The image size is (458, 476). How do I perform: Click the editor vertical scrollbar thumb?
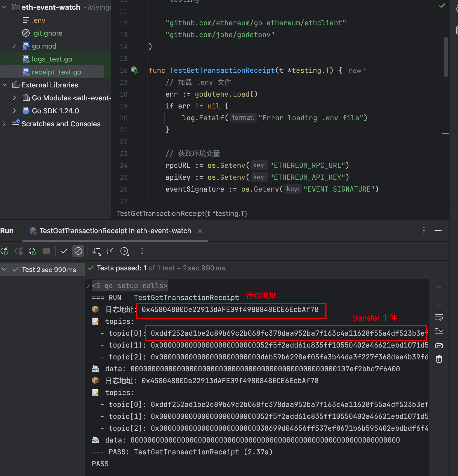click(x=446, y=57)
